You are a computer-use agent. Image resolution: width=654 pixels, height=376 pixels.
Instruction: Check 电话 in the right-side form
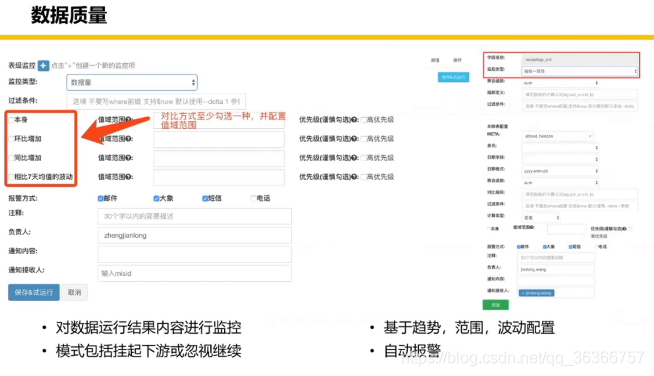point(596,247)
